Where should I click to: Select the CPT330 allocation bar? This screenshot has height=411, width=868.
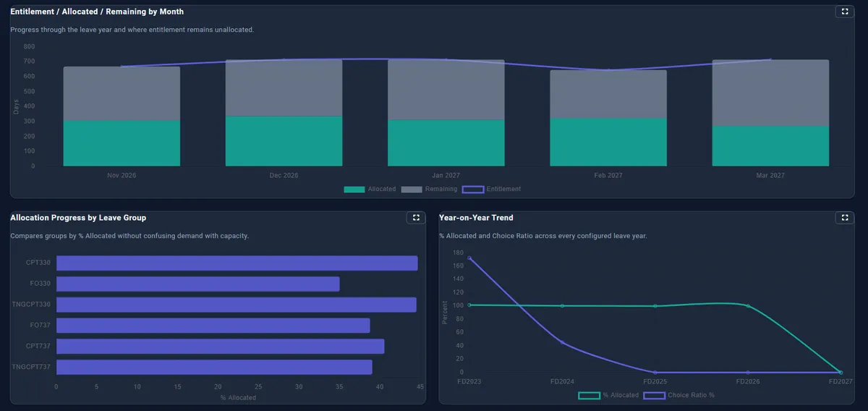click(x=237, y=263)
